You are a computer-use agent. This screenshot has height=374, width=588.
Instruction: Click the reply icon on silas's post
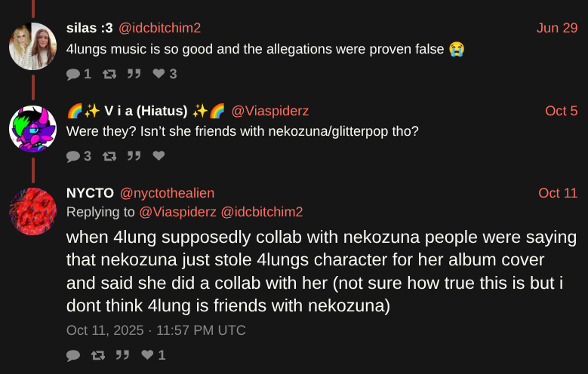tap(73, 74)
